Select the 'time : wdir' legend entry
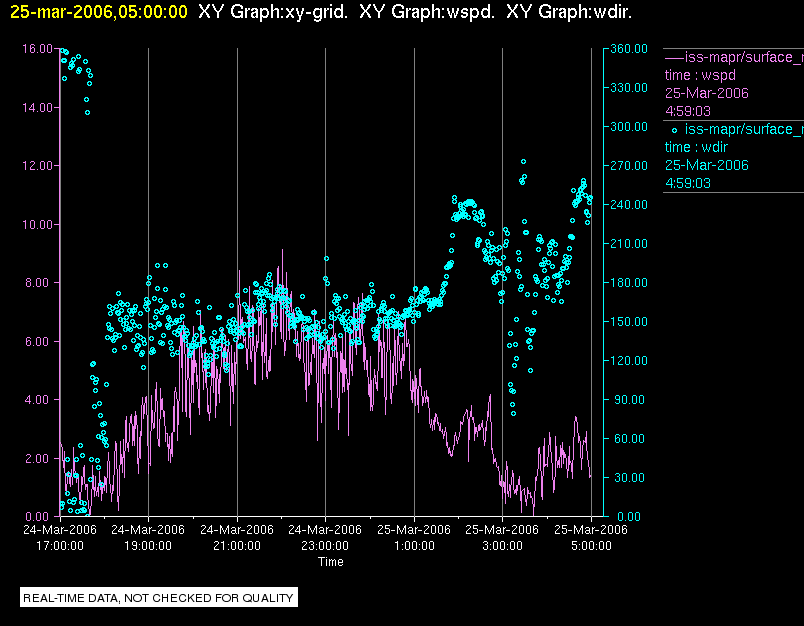 pos(697,147)
